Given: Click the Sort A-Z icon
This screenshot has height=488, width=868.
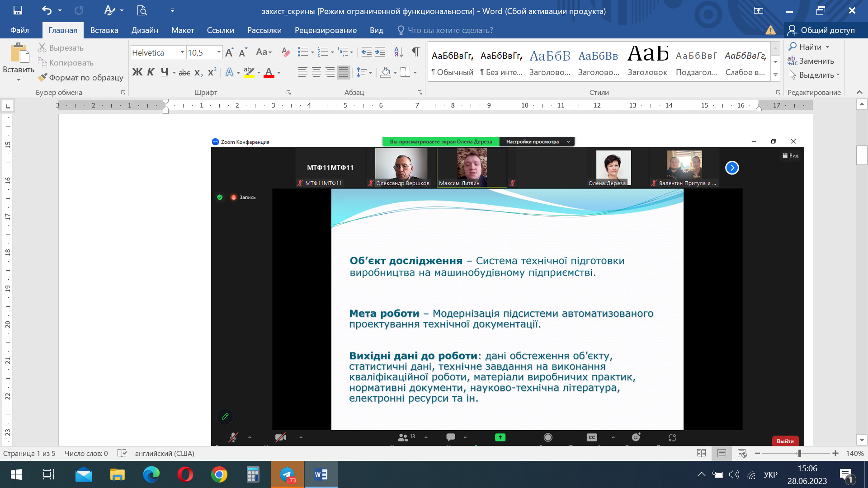Looking at the screenshot, I should 398,52.
